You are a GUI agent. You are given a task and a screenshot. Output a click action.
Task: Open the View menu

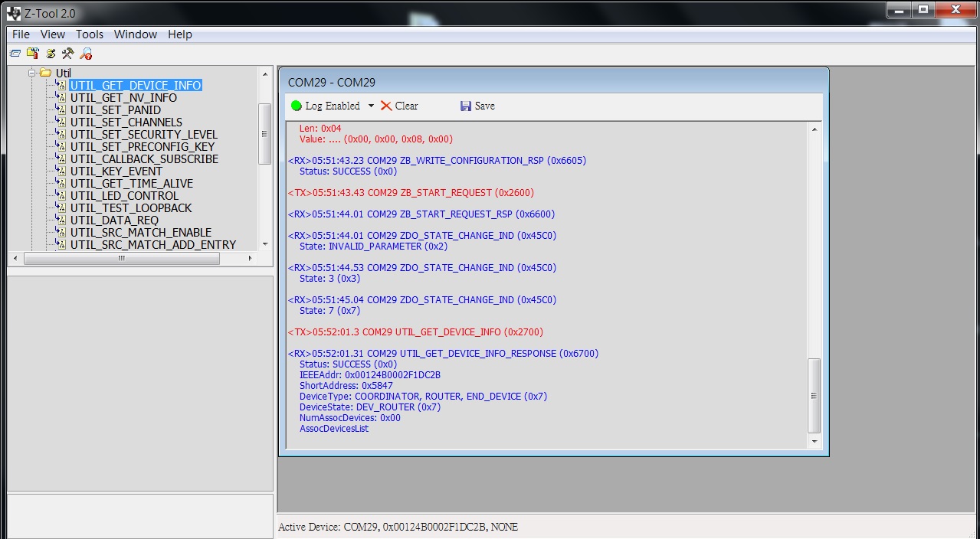coord(53,34)
